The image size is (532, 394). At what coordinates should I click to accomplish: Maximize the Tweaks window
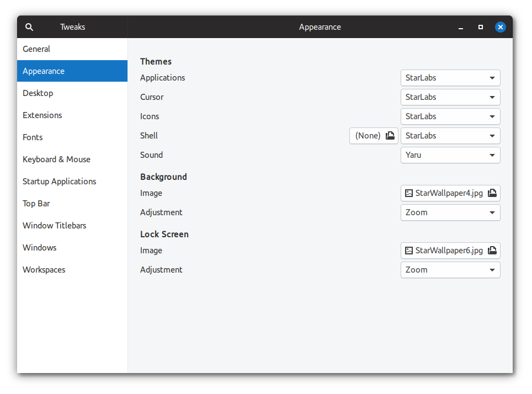click(x=481, y=27)
